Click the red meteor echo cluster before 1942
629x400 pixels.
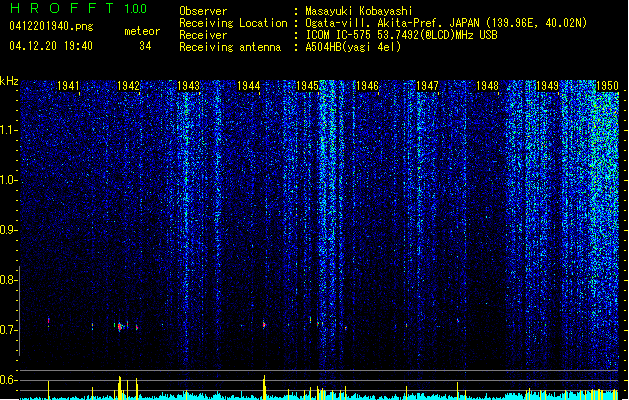coord(120,326)
